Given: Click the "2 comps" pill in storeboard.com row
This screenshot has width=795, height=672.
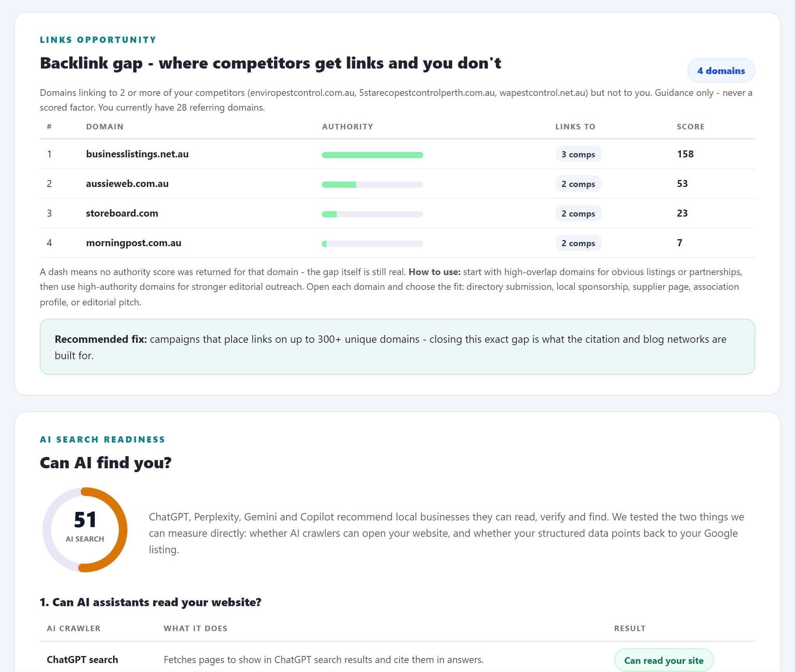Looking at the screenshot, I should pyautogui.click(x=578, y=213).
